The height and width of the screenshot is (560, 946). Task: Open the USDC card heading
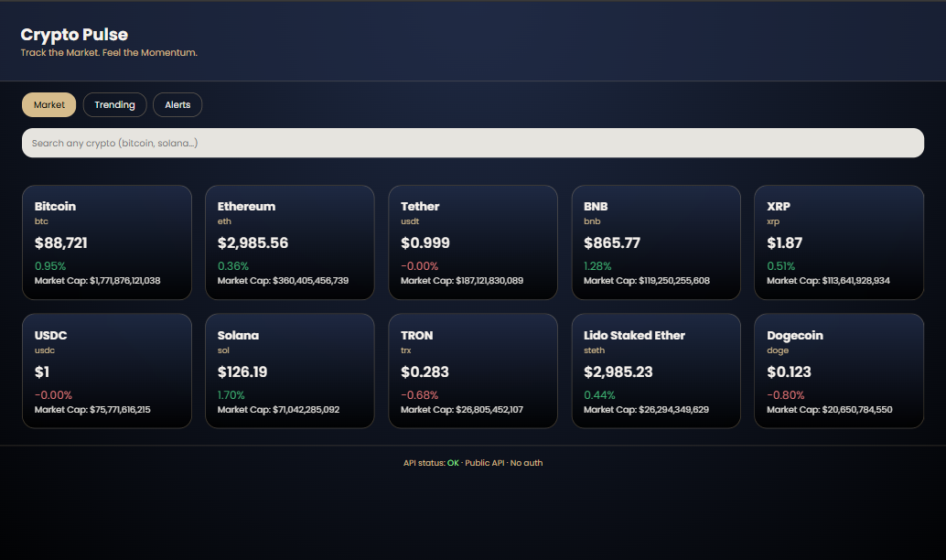[x=50, y=336]
